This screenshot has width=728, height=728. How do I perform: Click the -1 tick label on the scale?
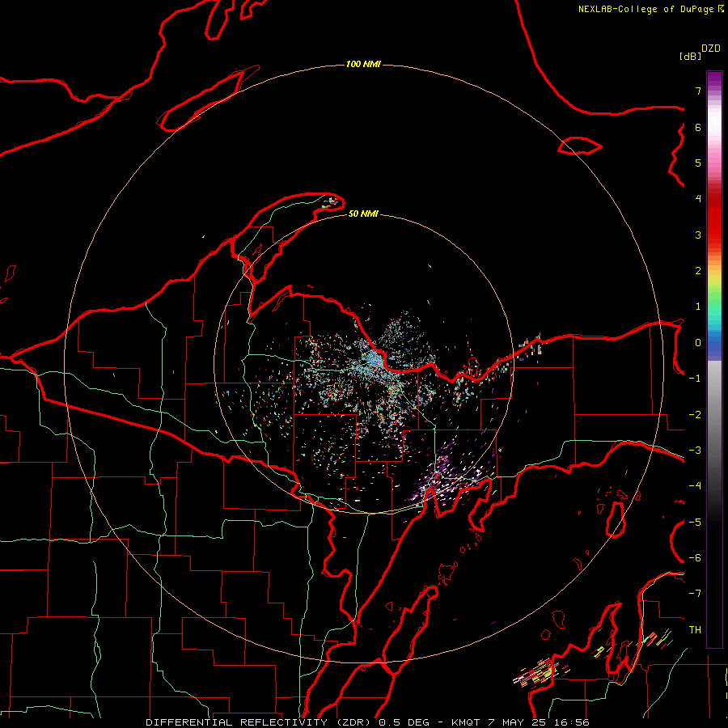point(695,379)
